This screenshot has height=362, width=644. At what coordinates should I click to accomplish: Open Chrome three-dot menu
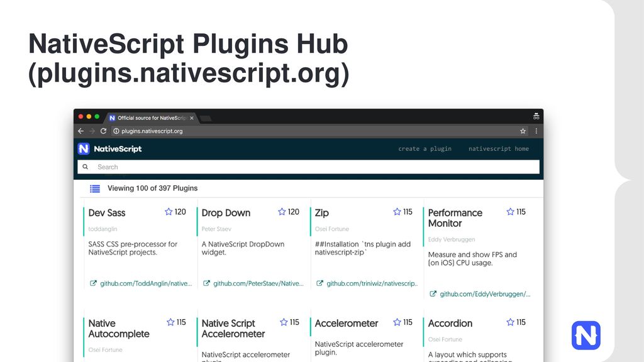coord(536,131)
